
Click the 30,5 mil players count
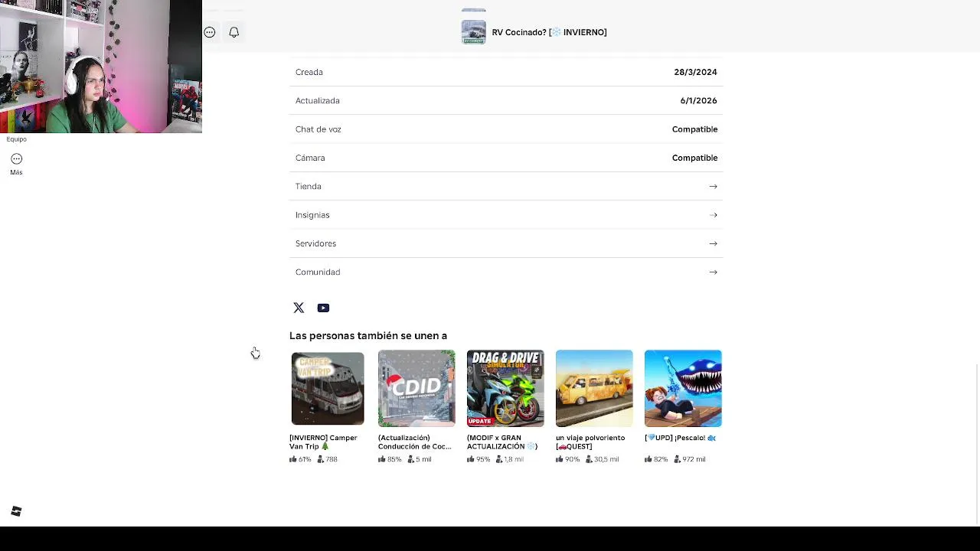coord(603,459)
